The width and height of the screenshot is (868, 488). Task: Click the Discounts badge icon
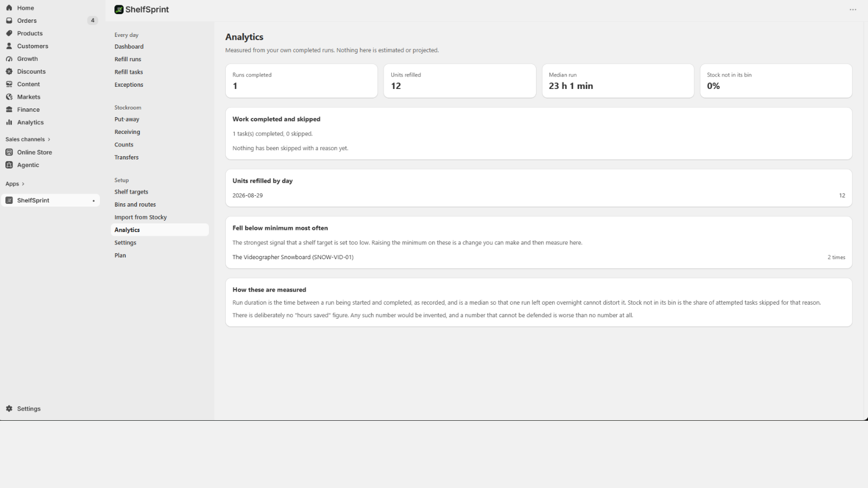[9, 72]
